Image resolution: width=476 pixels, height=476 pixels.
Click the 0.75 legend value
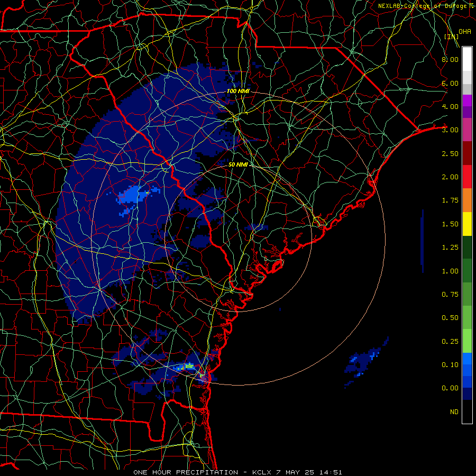pyautogui.click(x=450, y=295)
